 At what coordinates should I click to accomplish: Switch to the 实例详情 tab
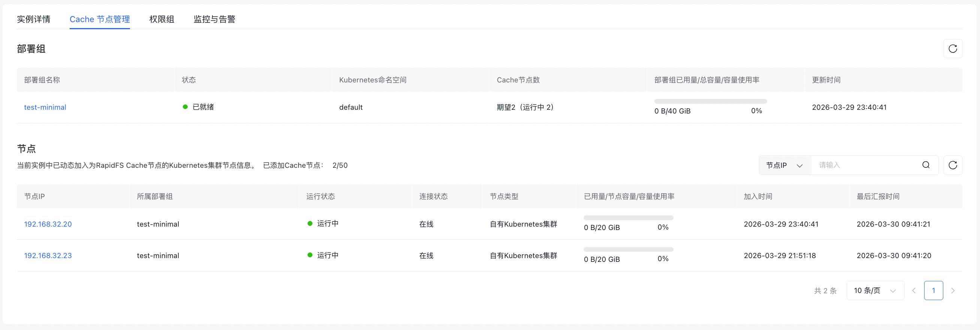point(33,19)
